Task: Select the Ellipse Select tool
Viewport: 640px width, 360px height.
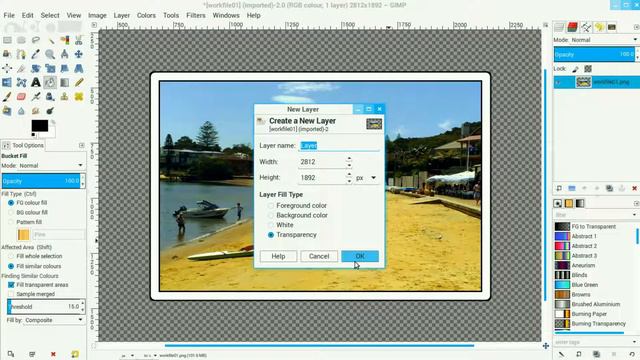Action: [22, 40]
